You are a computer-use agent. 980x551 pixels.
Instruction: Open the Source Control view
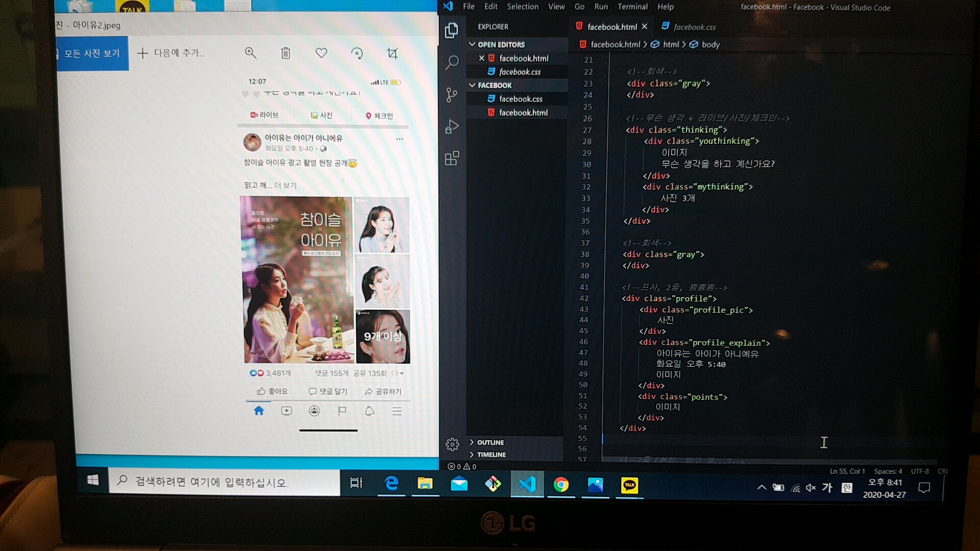(x=452, y=95)
